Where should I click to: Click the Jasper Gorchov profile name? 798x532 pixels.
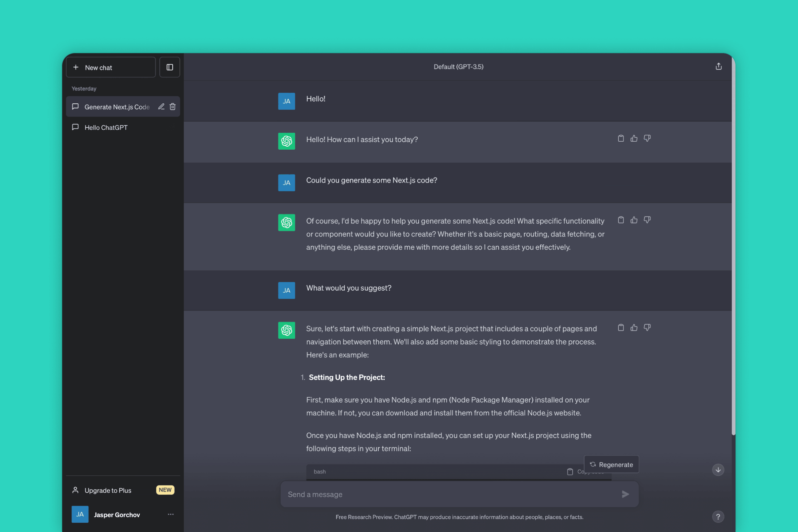tap(117, 515)
